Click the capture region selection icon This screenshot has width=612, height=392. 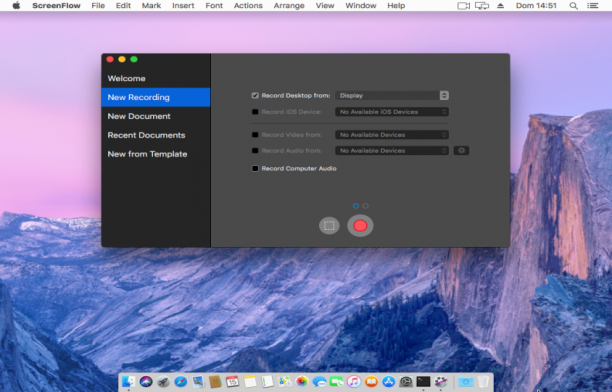(329, 226)
